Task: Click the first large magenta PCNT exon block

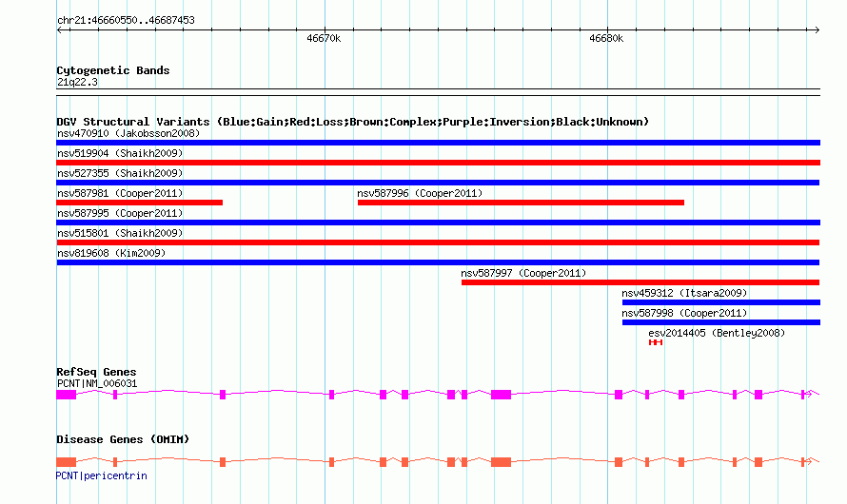Action: pyautogui.click(x=67, y=395)
